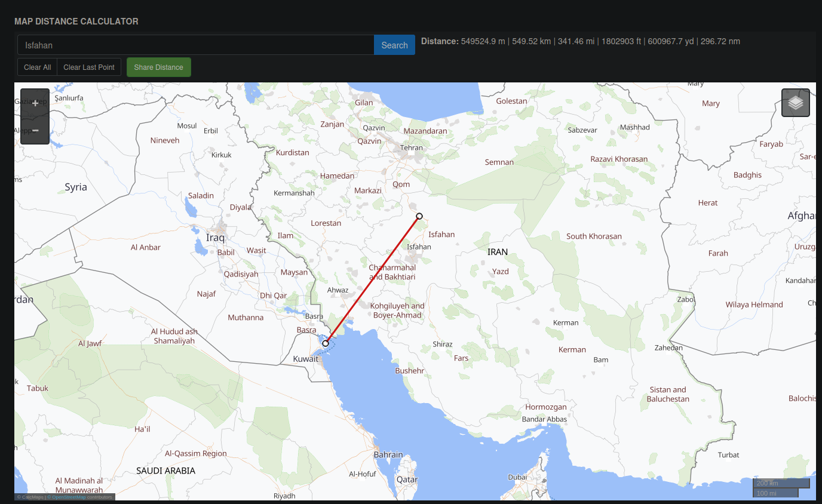The width and height of the screenshot is (822, 504).
Task: Click the Herat label on the map
Action: (708, 203)
